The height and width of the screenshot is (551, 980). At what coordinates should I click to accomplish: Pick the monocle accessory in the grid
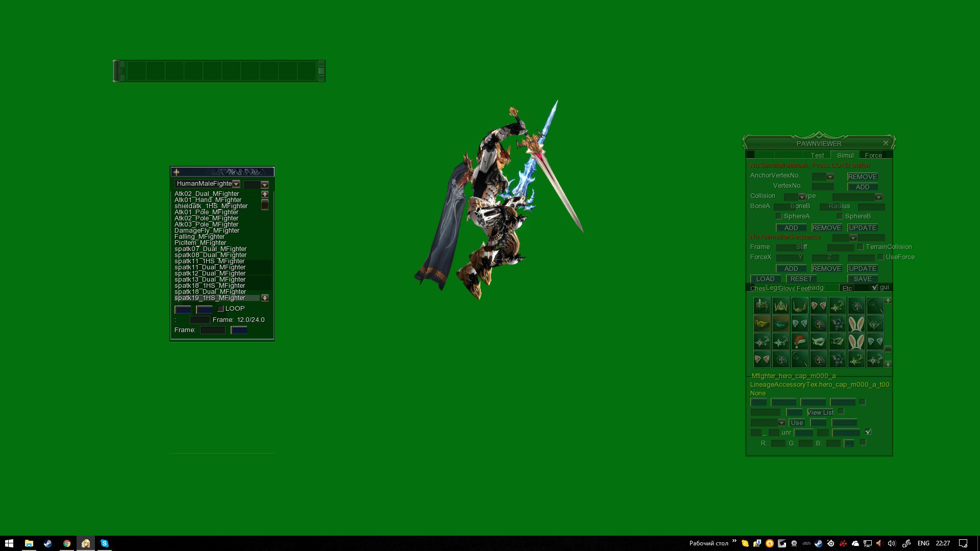click(x=875, y=305)
